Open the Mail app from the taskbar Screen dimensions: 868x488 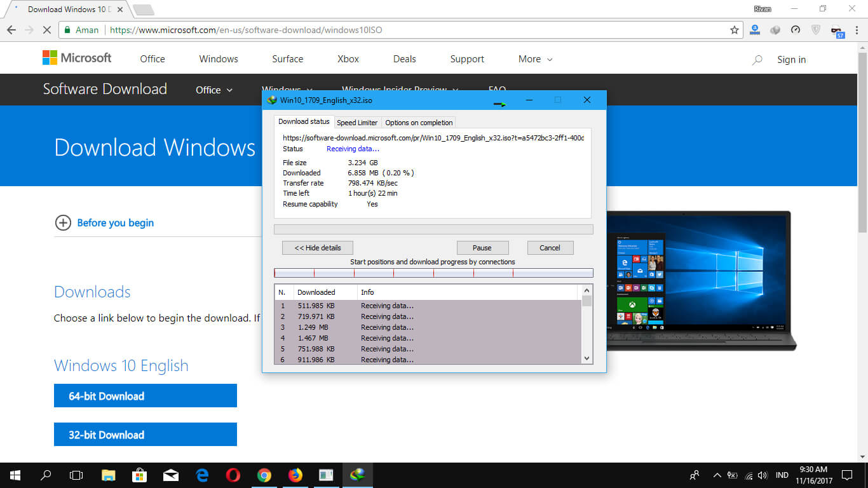(x=170, y=475)
